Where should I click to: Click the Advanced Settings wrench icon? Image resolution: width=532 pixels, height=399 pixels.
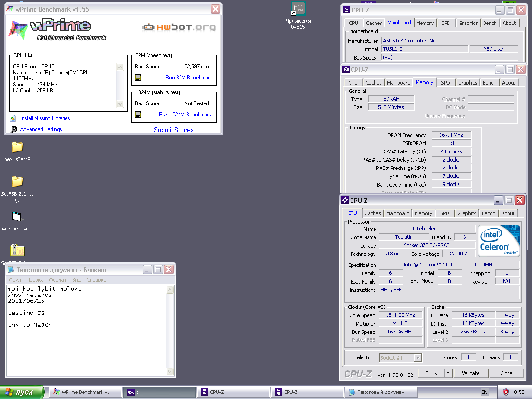point(13,129)
